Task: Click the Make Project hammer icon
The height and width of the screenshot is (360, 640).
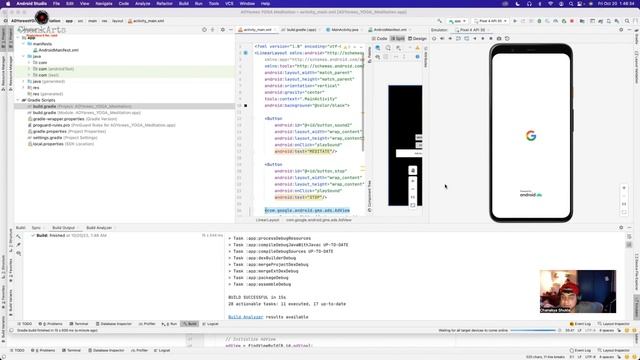Action: point(440,21)
